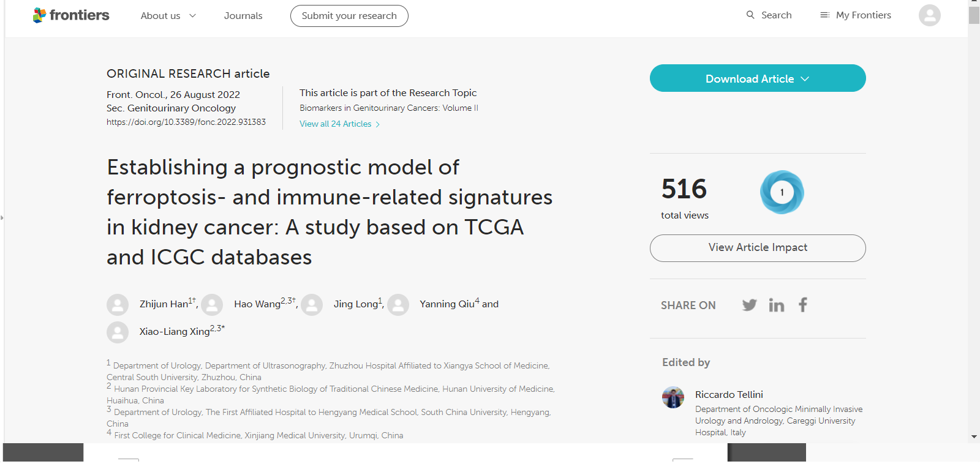This screenshot has width=980, height=464.
Task: Open the user profile avatar
Action: [x=929, y=15]
